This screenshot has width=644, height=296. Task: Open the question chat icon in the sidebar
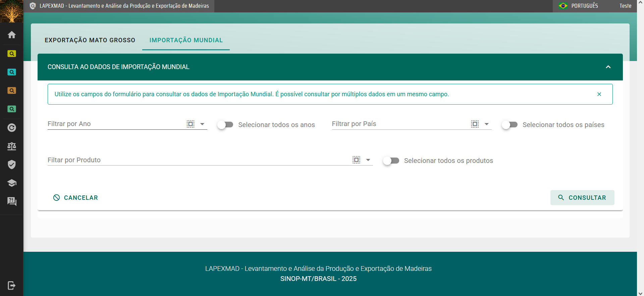12,201
